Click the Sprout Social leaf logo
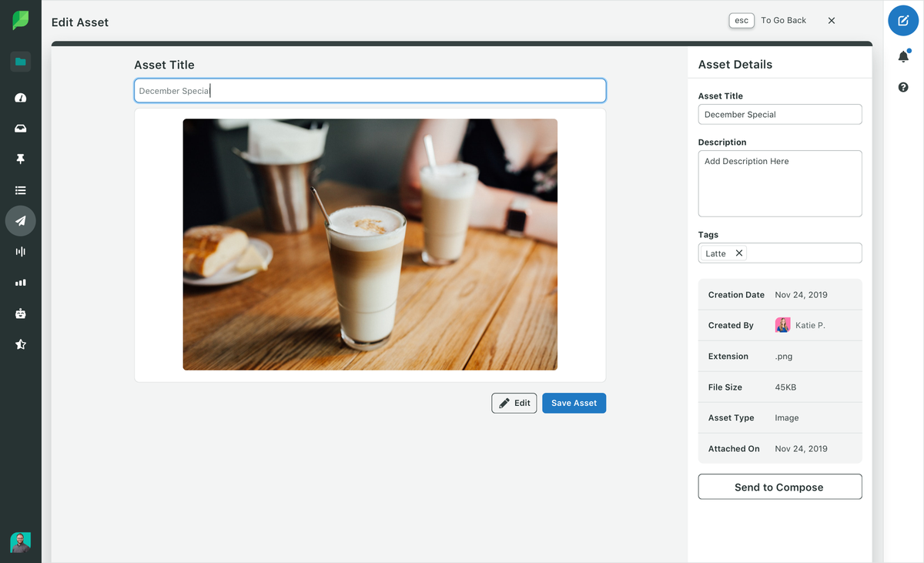 [21, 20]
